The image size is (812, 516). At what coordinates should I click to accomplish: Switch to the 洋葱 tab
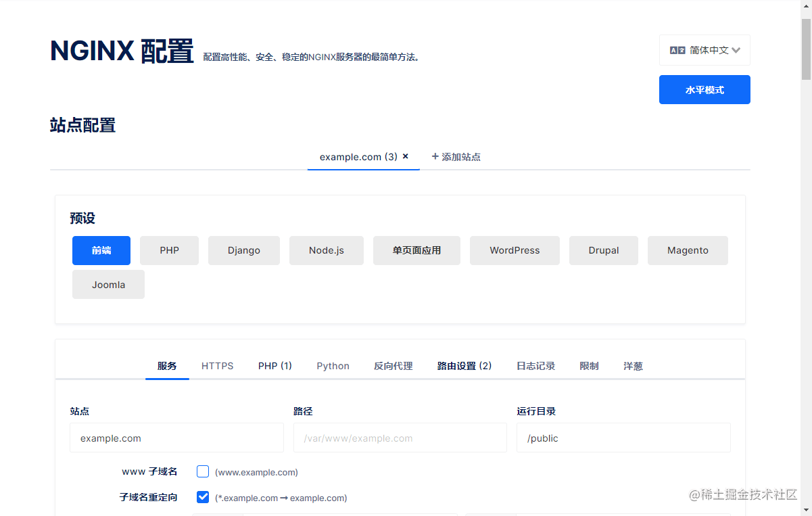pyautogui.click(x=633, y=366)
